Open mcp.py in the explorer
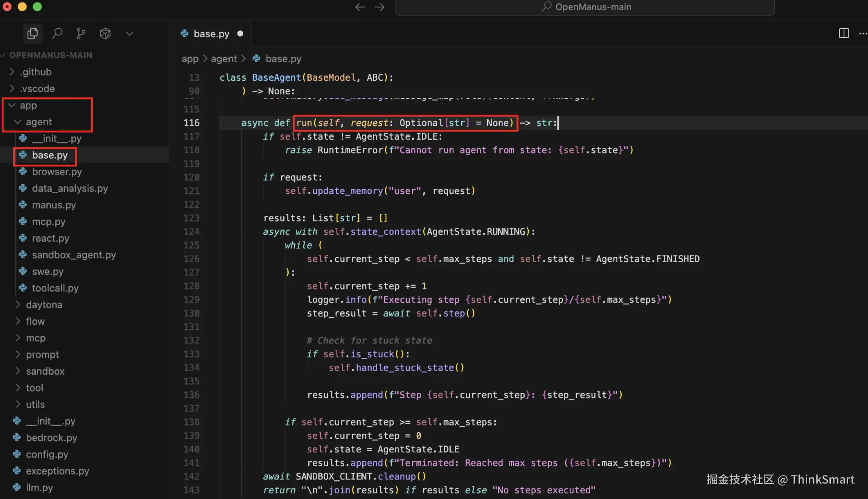Viewport: 868px width, 499px height. point(49,222)
